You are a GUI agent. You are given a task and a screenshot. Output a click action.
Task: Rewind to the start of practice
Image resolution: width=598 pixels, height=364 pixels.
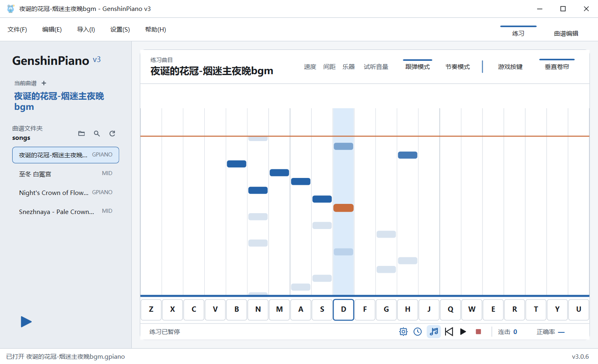[449, 332]
